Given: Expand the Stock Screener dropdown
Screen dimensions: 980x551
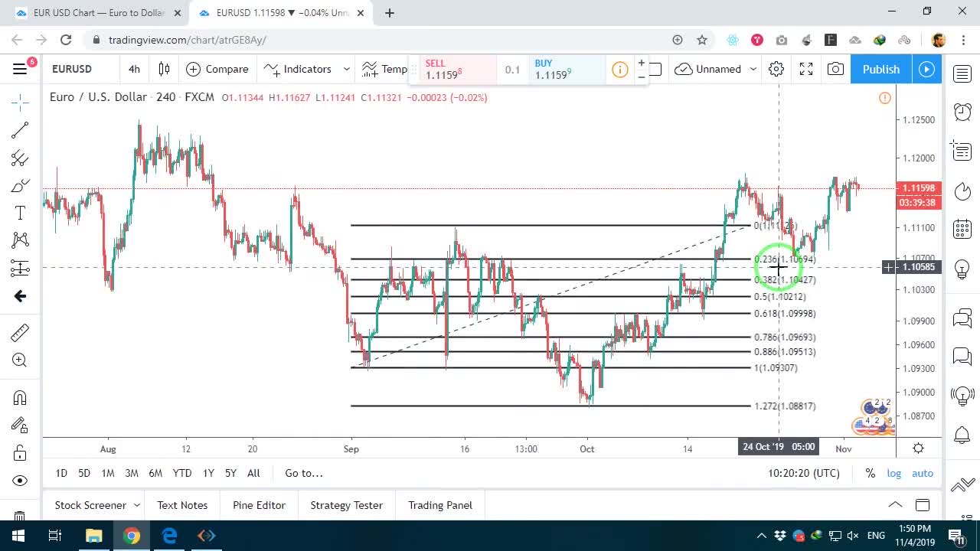Looking at the screenshot, I should (137, 505).
